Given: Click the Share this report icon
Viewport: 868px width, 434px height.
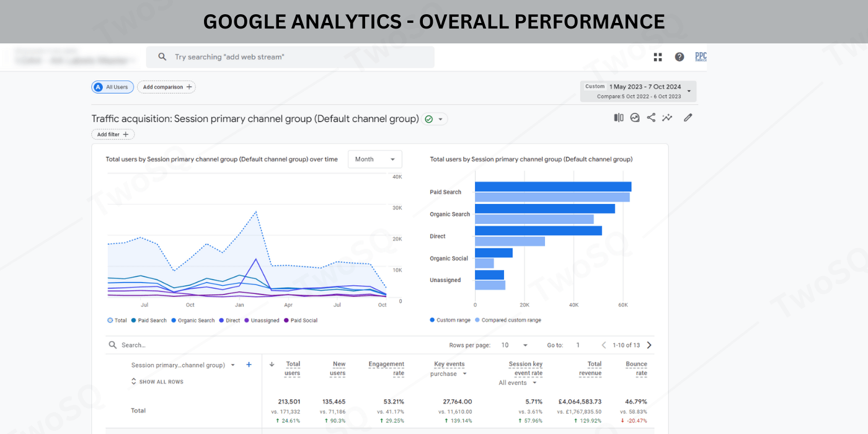Looking at the screenshot, I should click(651, 118).
